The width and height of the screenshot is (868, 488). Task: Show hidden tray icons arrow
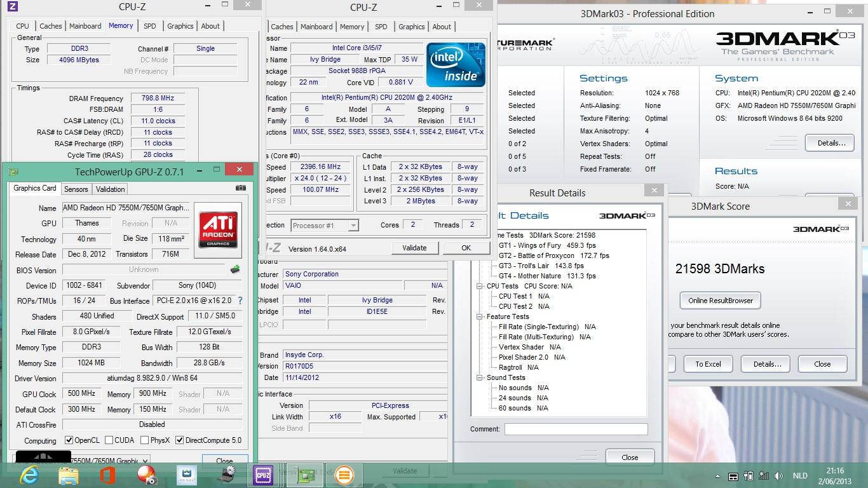click(718, 477)
